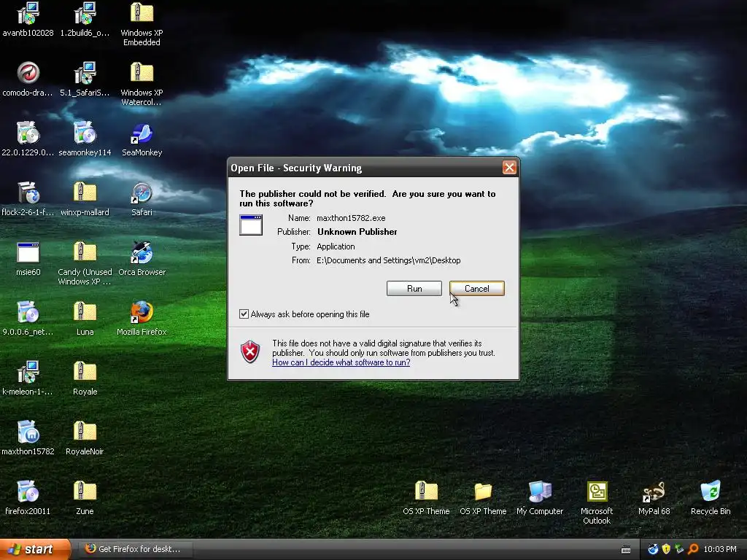Click the keyboard icon in the taskbar

[626, 550]
